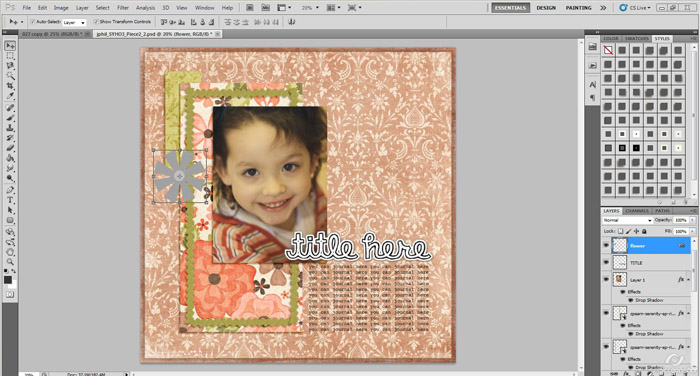Open the Layer menu
The image size is (700, 376).
pos(82,8)
